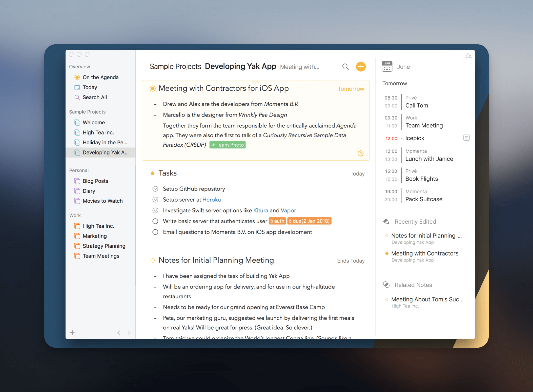Open search with the magnifier icon
This screenshot has width=533, height=392.
[x=345, y=67]
